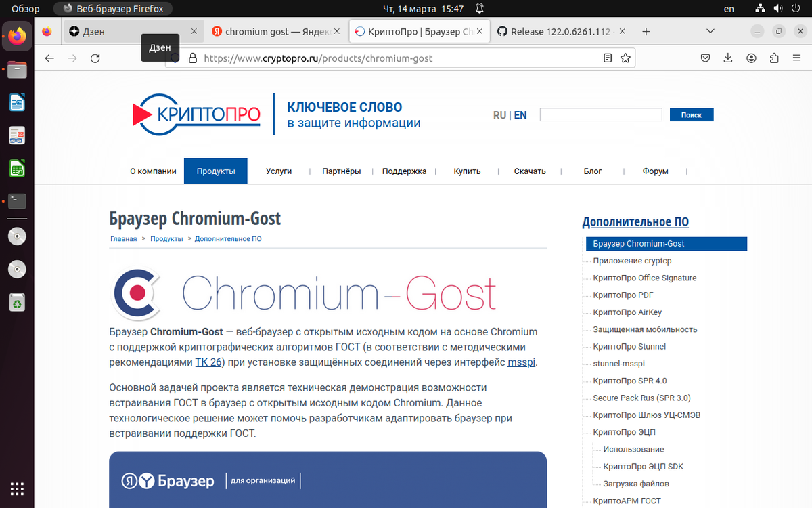Open Files manager in the dock
Image resolution: width=812 pixels, height=508 pixels.
[x=17, y=69]
